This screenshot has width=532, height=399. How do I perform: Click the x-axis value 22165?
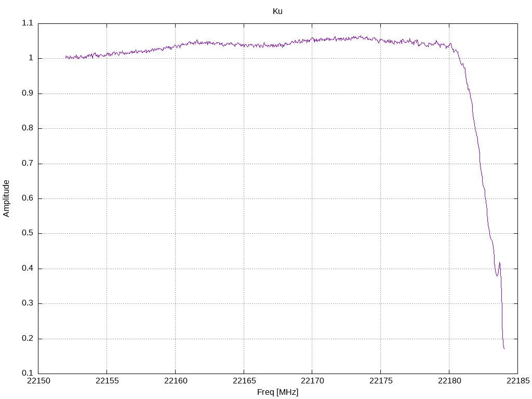244,381
